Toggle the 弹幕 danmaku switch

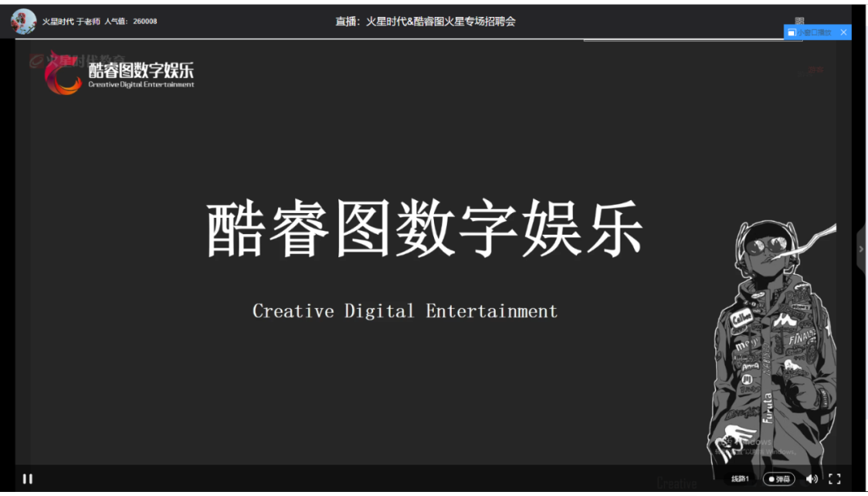pyautogui.click(x=779, y=479)
